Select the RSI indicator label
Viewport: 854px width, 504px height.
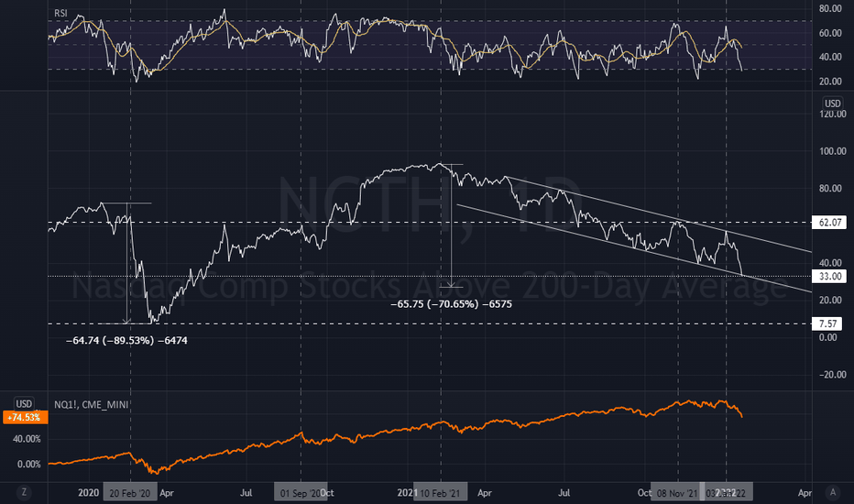[x=61, y=13]
